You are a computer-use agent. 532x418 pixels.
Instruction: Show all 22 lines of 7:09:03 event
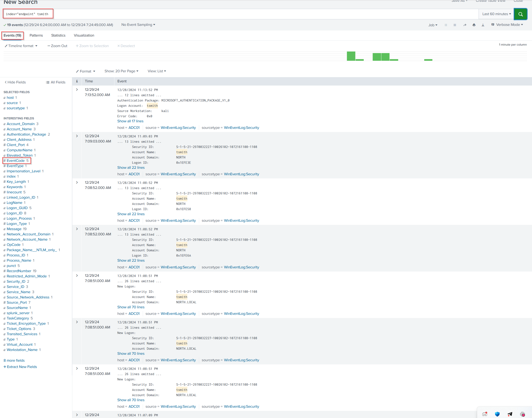pyautogui.click(x=131, y=168)
